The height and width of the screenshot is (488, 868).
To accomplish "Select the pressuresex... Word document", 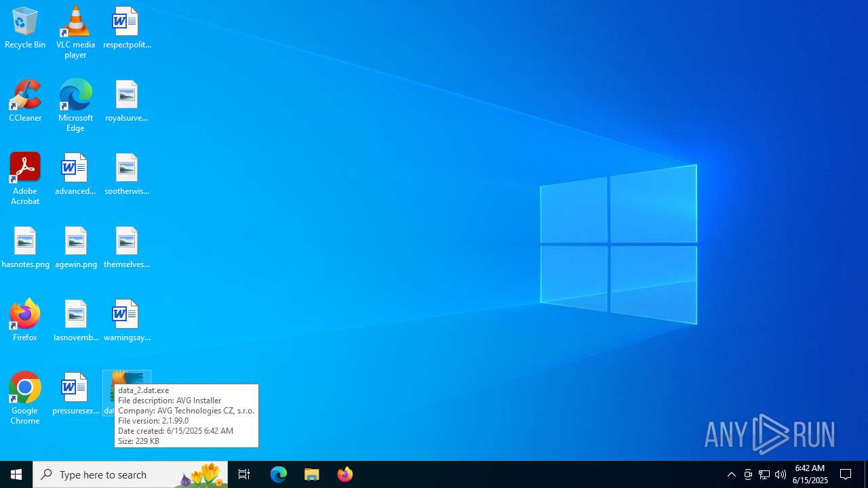I will click(75, 394).
